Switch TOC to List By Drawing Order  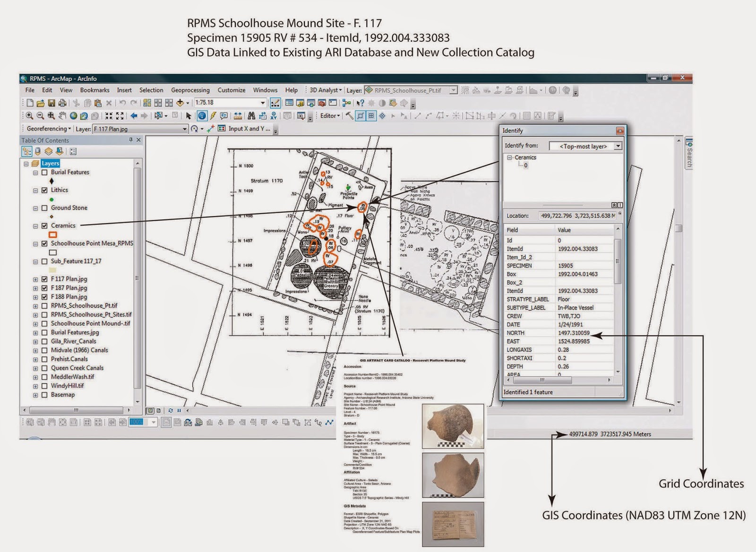[x=27, y=151]
